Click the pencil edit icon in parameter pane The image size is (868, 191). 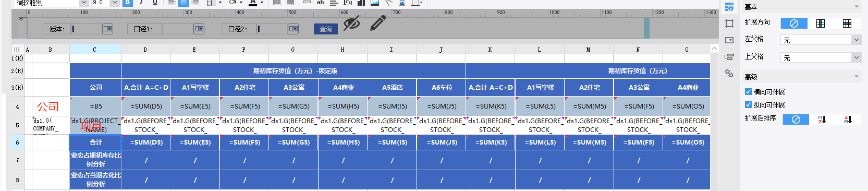point(378,23)
